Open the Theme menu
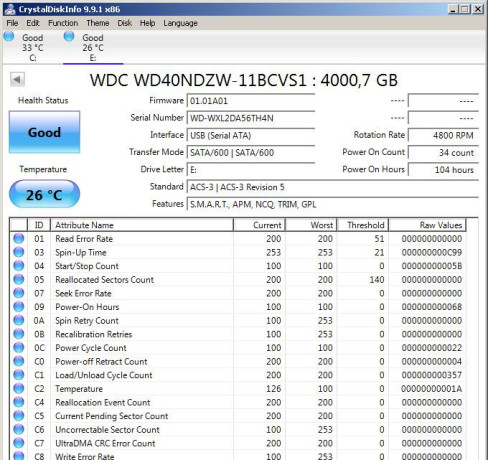 point(98,23)
